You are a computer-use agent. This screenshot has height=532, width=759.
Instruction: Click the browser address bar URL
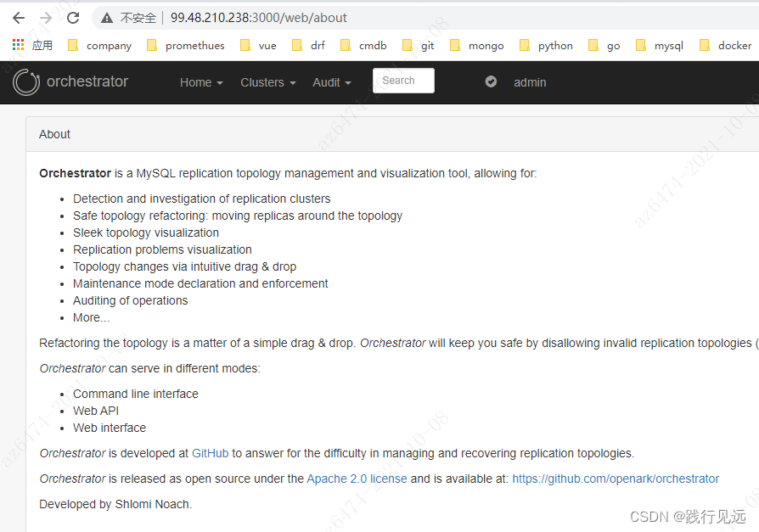pyautogui.click(x=258, y=18)
